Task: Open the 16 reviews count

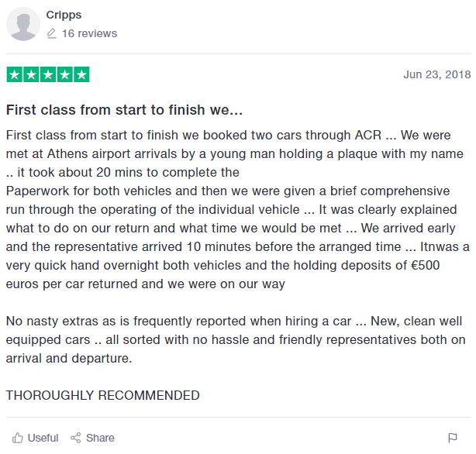Action: tap(89, 33)
